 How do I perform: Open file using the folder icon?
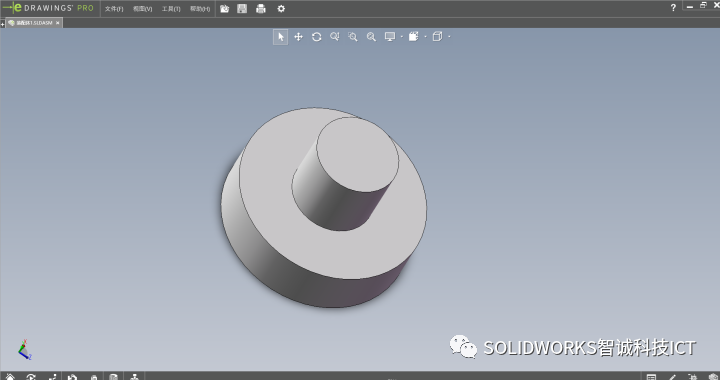pyautogui.click(x=225, y=9)
